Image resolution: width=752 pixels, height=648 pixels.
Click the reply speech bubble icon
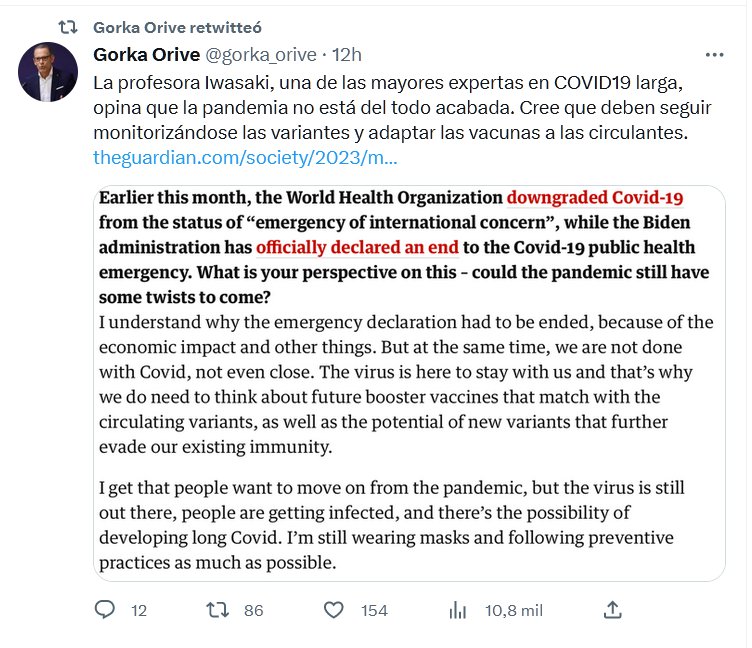[105, 609]
